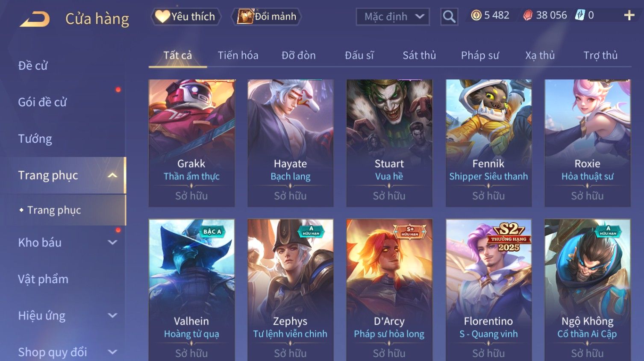Viewport: 644px width, 361px height.
Task: Open the Tướng sidebar menu
Action: pyautogui.click(x=35, y=139)
